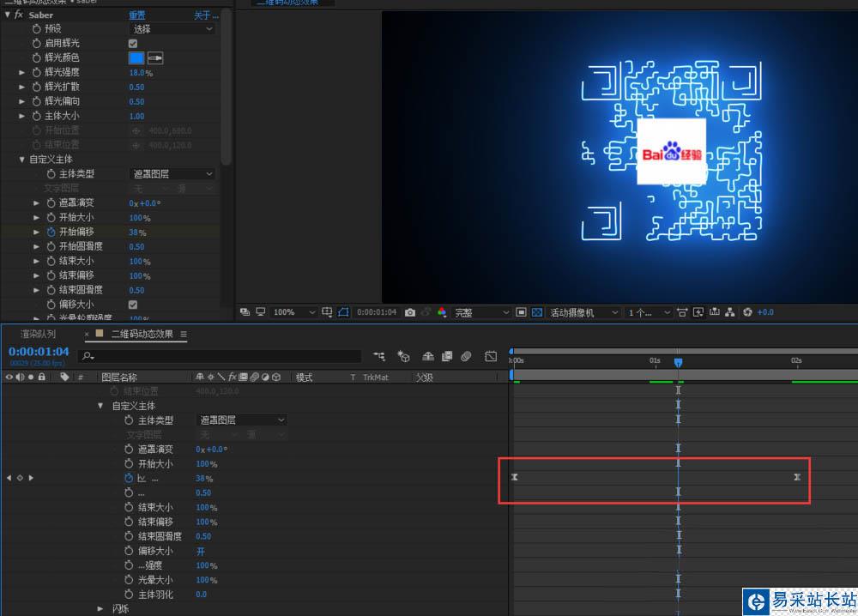Click the eyedropper next to 辉光颜色 swatch
The height and width of the screenshot is (616, 858).
pos(155,58)
